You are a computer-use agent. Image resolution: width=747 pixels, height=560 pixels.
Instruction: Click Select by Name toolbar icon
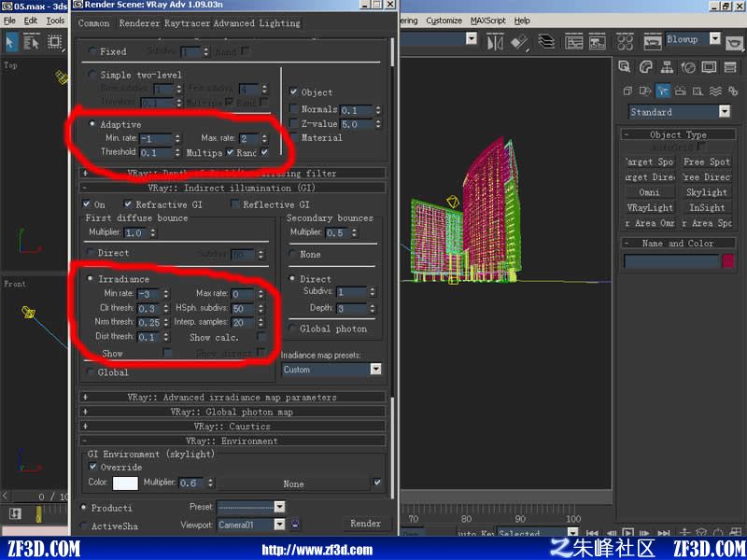click(x=32, y=42)
